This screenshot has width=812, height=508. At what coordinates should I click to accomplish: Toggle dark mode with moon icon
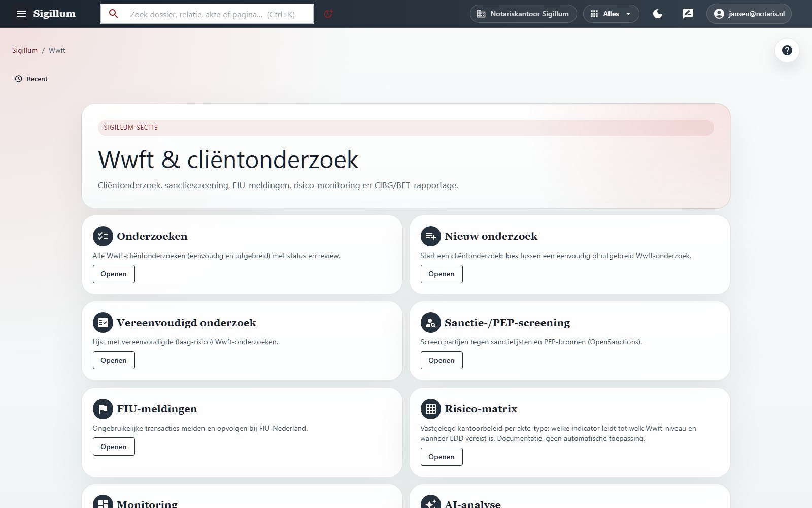(658, 14)
